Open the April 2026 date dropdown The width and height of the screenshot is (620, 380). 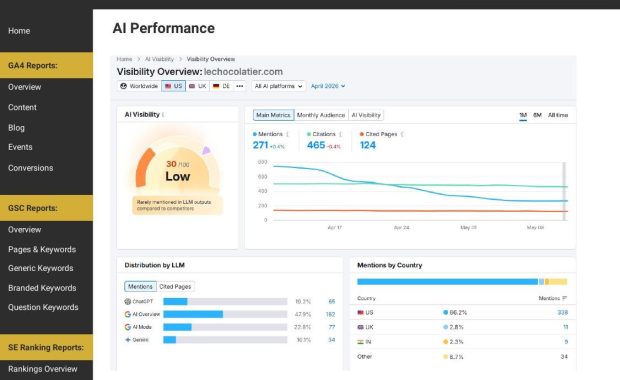(328, 86)
